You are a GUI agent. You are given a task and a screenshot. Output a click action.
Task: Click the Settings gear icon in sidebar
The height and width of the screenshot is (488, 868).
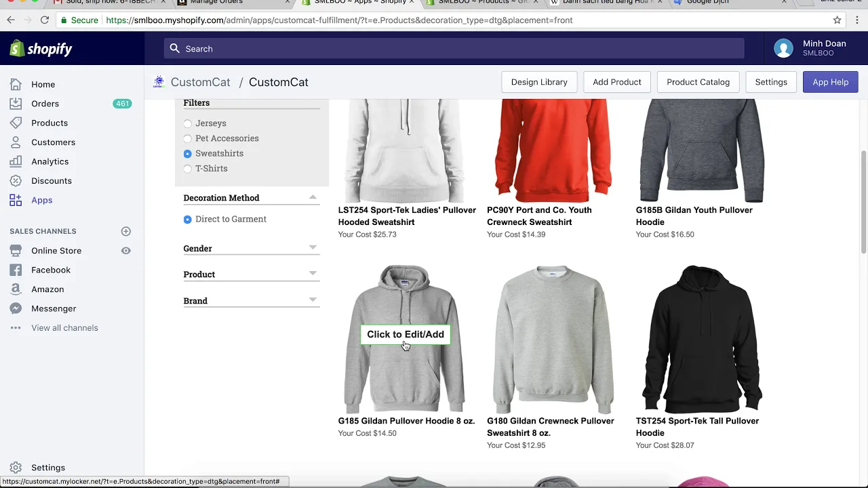16,468
